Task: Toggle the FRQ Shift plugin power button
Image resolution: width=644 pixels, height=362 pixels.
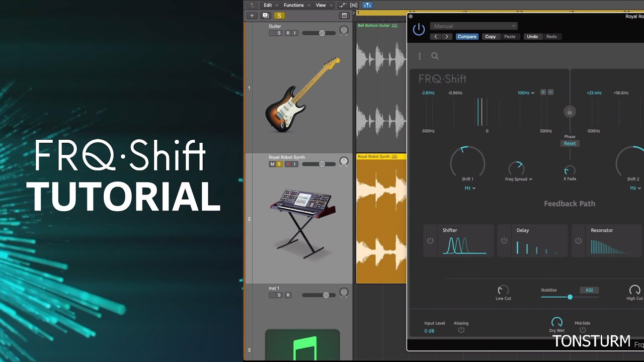Action: [419, 29]
